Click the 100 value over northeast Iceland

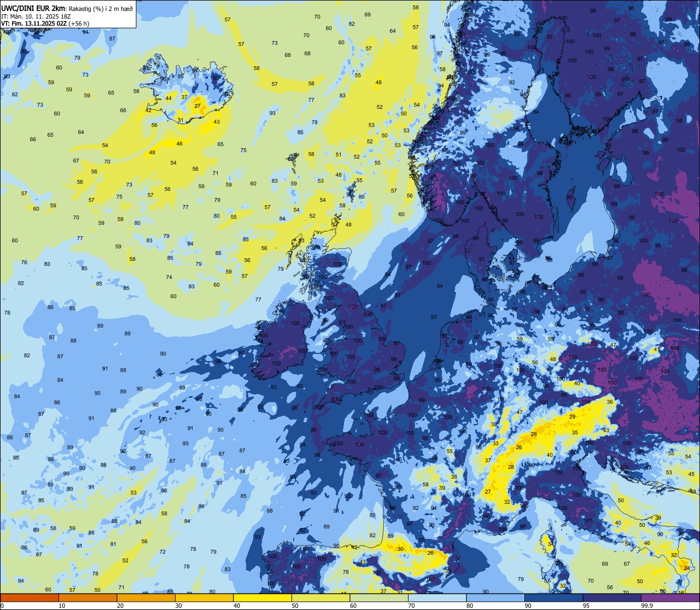(x=215, y=78)
